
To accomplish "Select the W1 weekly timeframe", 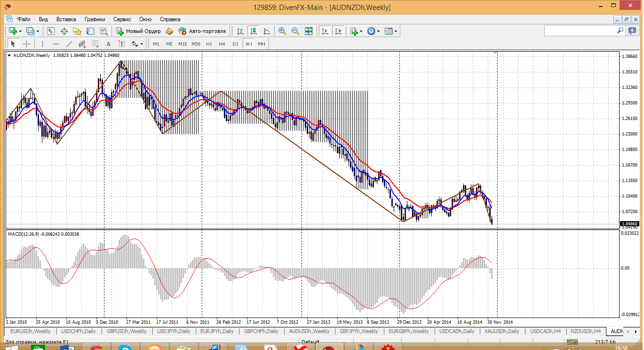I will 249,44.
